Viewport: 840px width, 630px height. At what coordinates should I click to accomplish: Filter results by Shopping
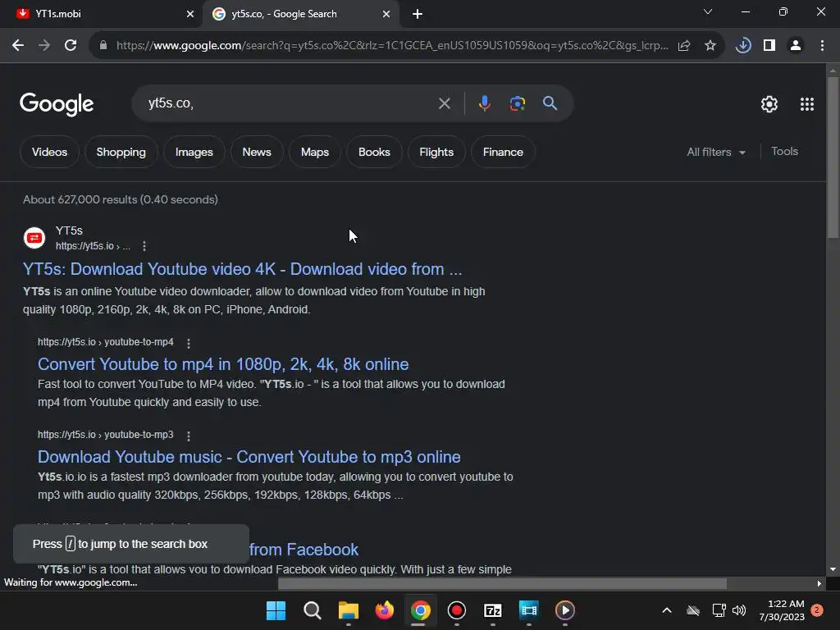click(121, 152)
